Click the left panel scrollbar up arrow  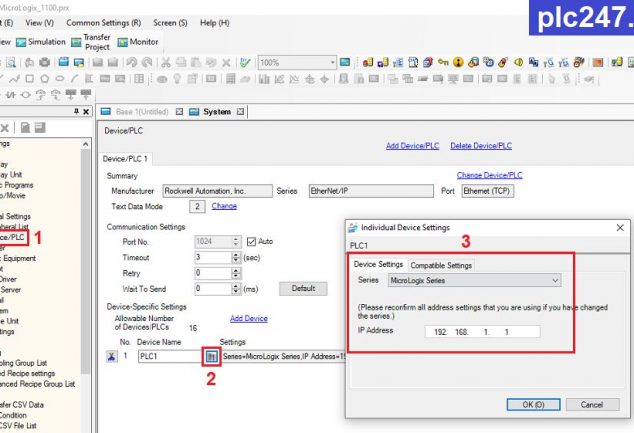[x=85, y=144]
